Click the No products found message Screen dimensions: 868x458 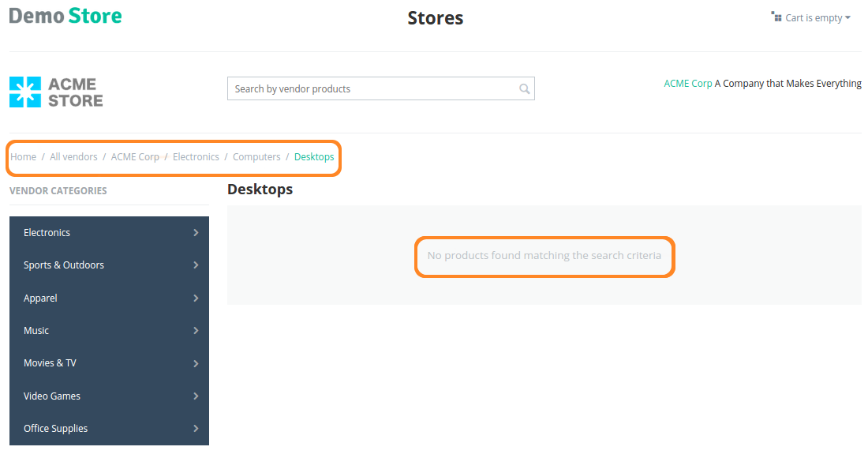(x=544, y=255)
